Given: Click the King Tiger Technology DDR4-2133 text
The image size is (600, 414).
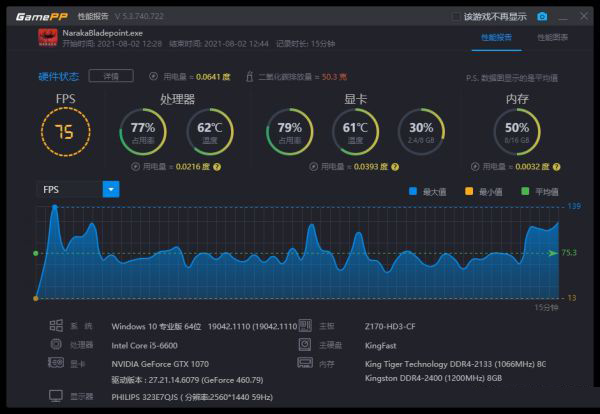Looking at the screenshot, I should click(x=455, y=364).
